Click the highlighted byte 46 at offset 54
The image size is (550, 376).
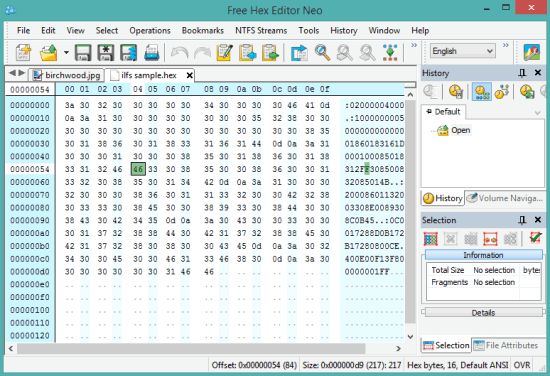pyautogui.click(x=138, y=169)
